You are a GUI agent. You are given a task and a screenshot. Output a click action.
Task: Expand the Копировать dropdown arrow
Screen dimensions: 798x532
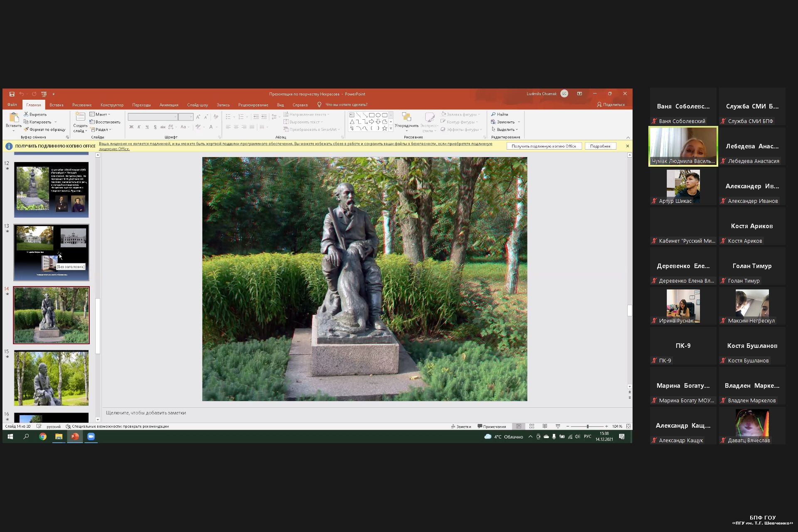click(55, 122)
